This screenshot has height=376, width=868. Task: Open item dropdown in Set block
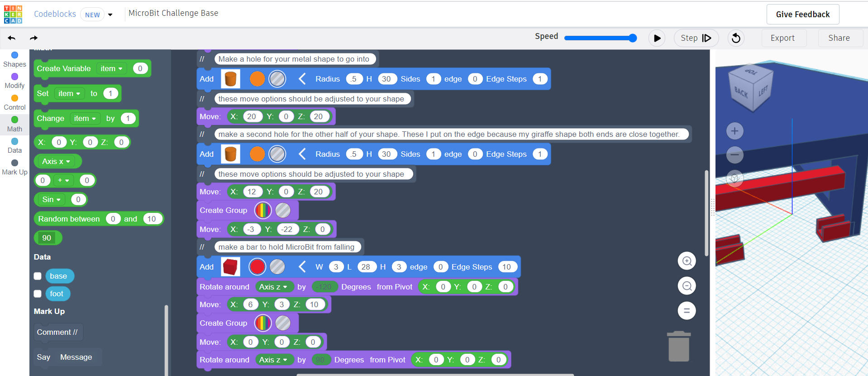point(69,94)
